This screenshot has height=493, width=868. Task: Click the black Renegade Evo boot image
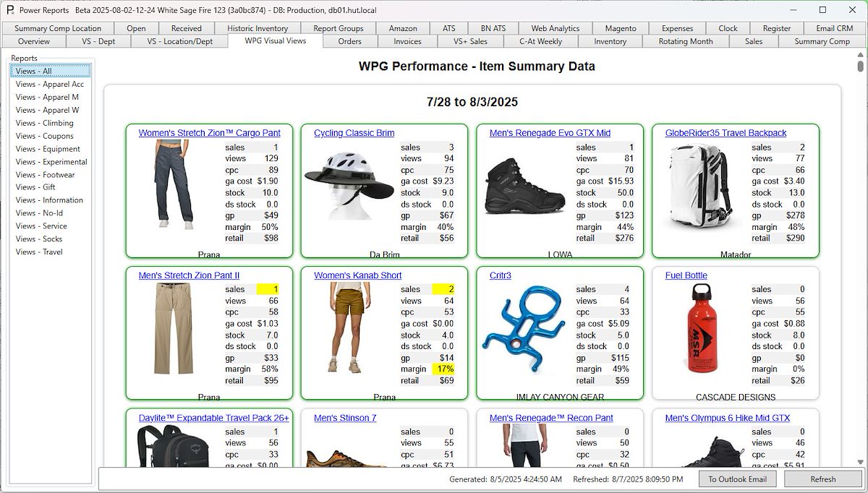pos(524,185)
